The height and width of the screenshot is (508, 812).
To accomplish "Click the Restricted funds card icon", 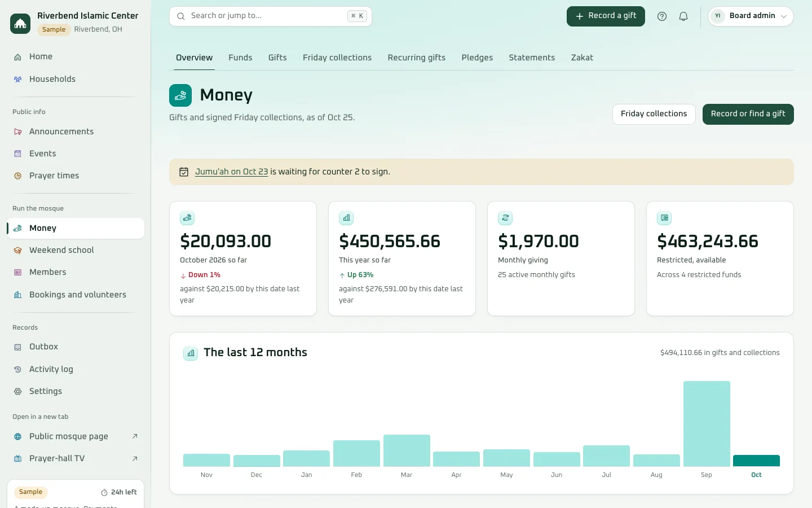I will click(664, 218).
